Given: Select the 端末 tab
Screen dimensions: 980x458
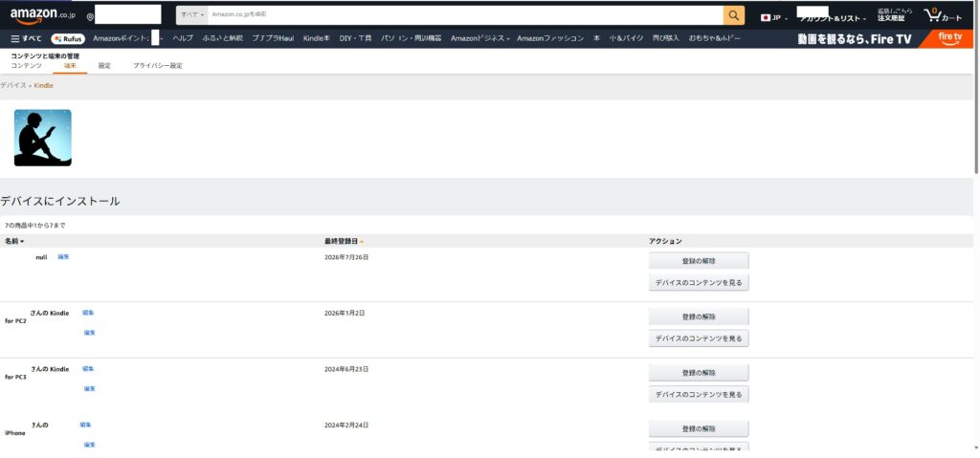Looking at the screenshot, I should coord(70,66).
